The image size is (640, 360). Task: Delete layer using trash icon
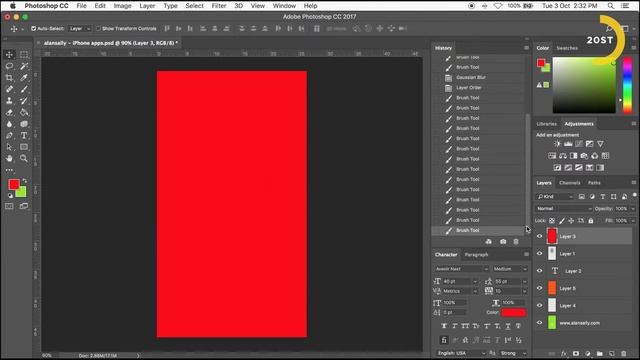coord(624,353)
